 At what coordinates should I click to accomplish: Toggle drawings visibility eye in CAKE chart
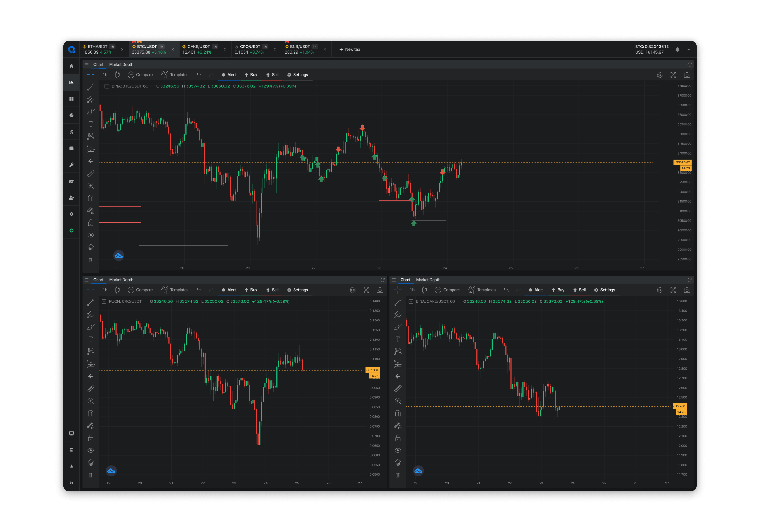[x=398, y=451]
